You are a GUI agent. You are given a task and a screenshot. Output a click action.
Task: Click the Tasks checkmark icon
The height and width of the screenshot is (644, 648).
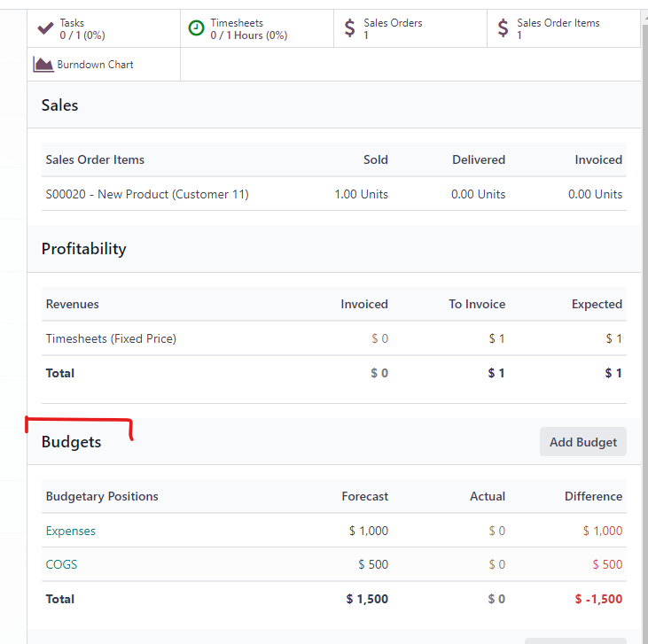(45, 28)
